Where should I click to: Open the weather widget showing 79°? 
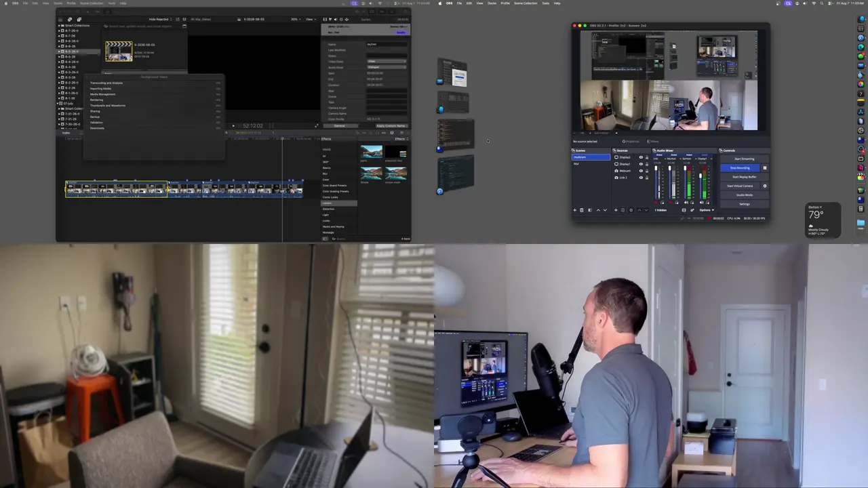pyautogui.click(x=823, y=220)
